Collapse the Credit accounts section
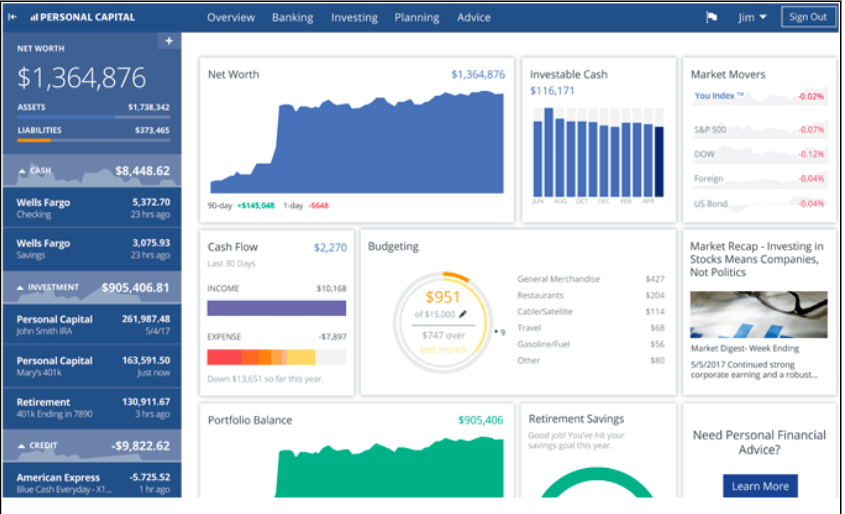The height and width of the screenshot is (514, 845). (x=22, y=446)
